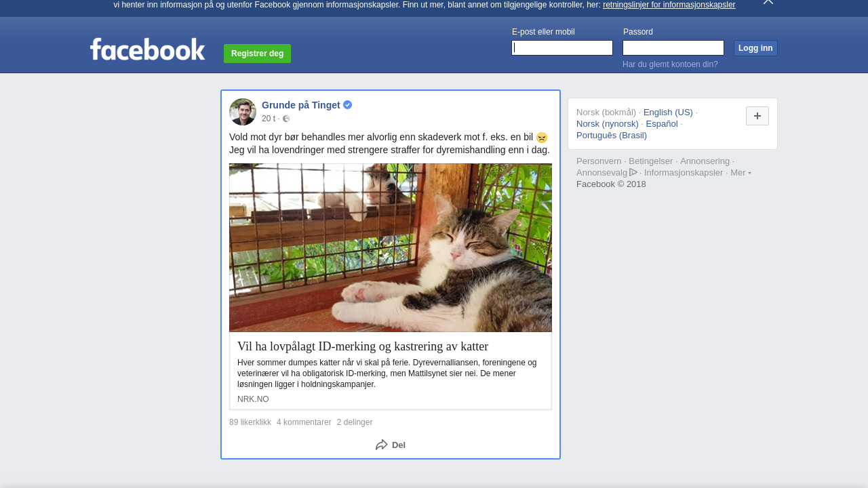Focus the E-post eller mobil field
The image size is (868, 488).
pyautogui.click(x=562, y=47)
